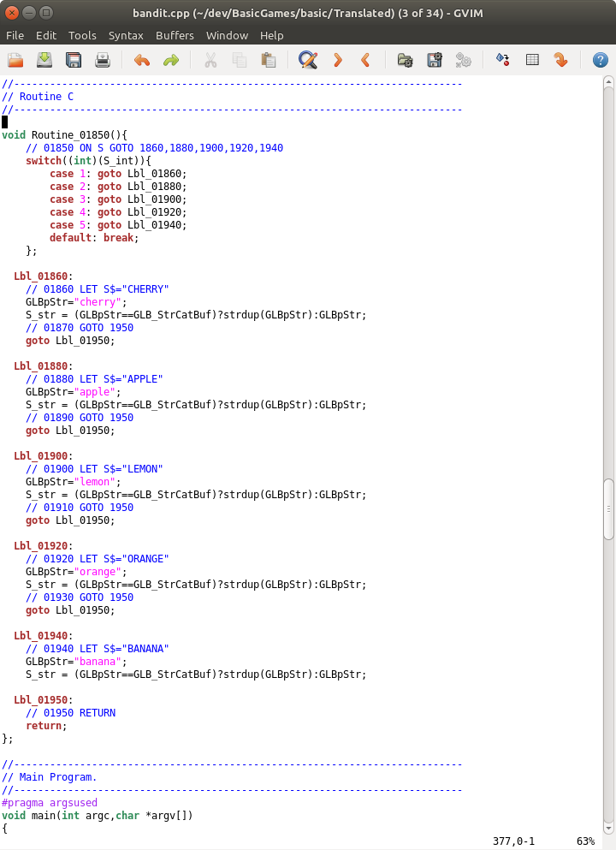616x850 pixels.
Task: Save the current file via toolbar
Action: coord(44,60)
